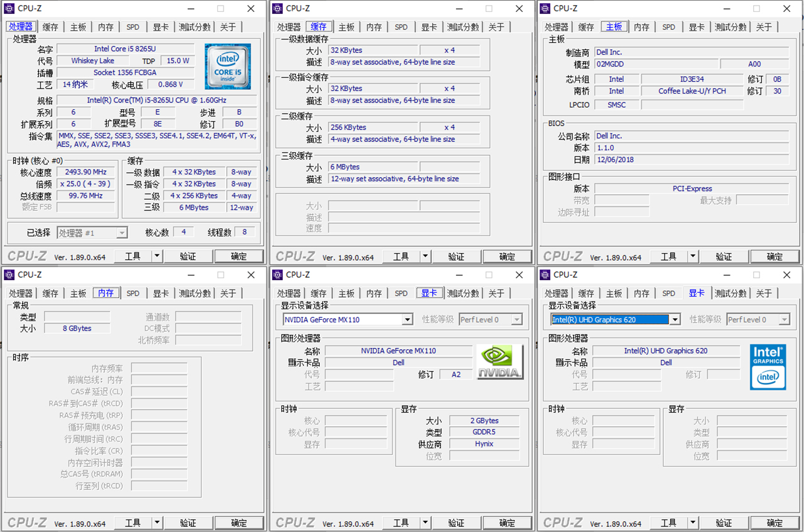
Task: Click the BIOS date value 12/06/2018
Action: coord(691,160)
